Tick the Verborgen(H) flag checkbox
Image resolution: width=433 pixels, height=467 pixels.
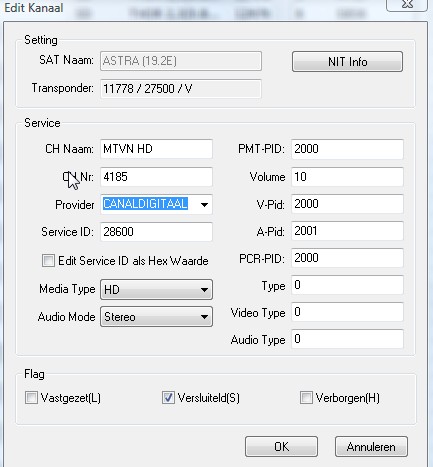pyautogui.click(x=306, y=398)
